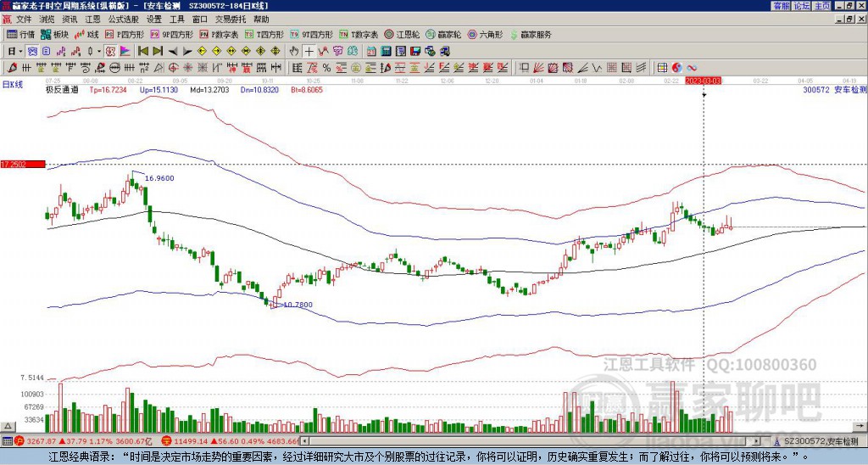Open the 文件 menu
Image resolution: width=868 pixels, height=465 pixels.
point(25,20)
